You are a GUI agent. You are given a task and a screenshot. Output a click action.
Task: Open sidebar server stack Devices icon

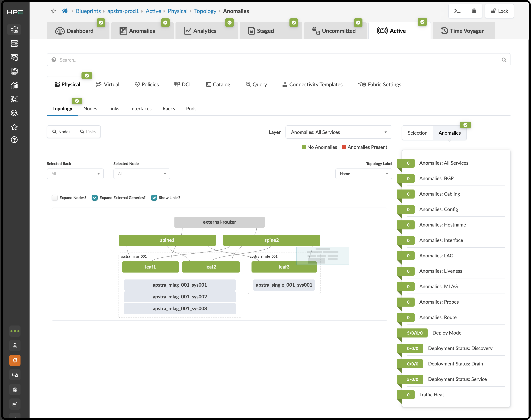14,44
